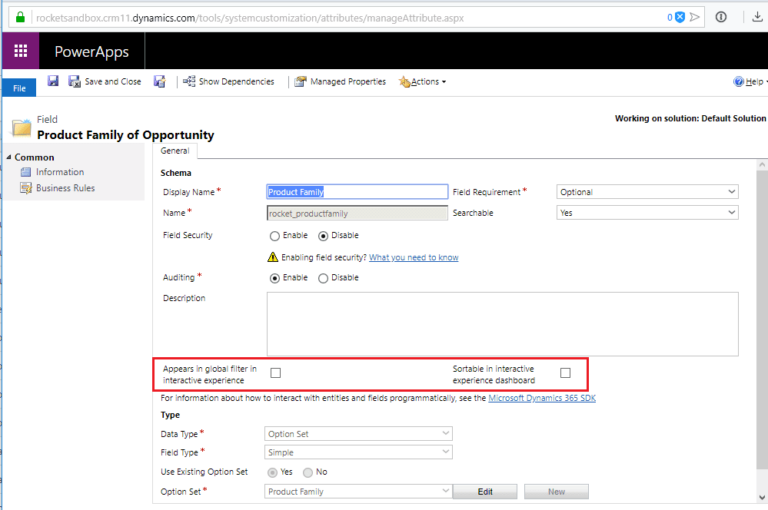Click the form's scroll up arrow

coord(762,165)
